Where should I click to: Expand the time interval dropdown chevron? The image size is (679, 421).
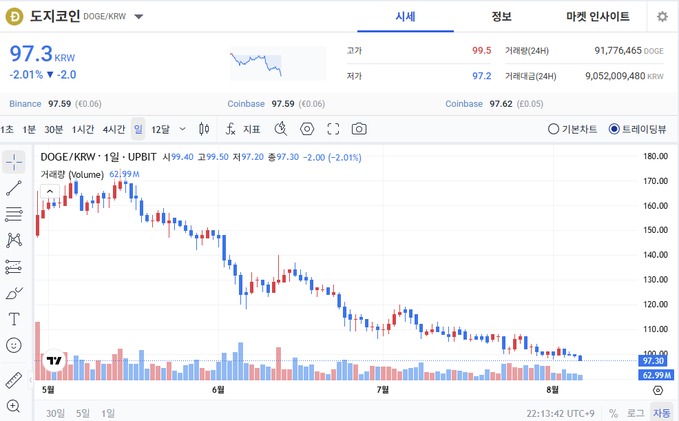click(x=182, y=129)
